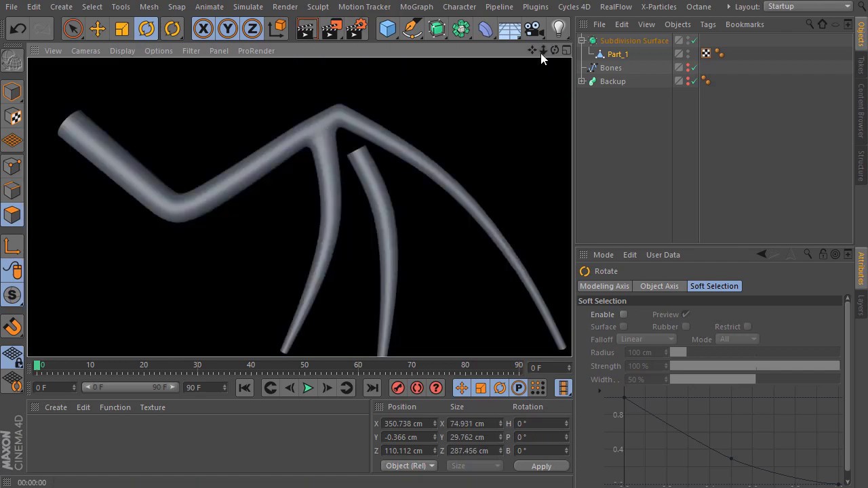Open the MoGraph Array generator icon
The width and height of the screenshot is (868, 488).
pyautogui.click(x=461, y=28)
